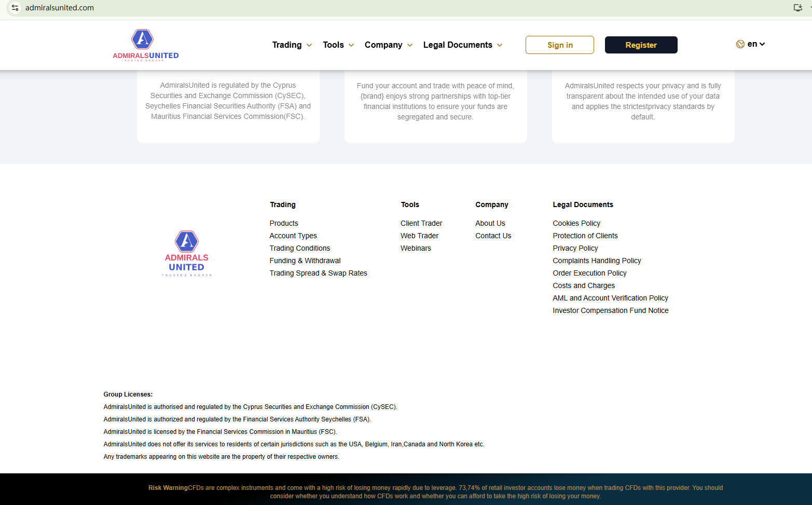Click the trademarks ownership notice text

[221, 457]
